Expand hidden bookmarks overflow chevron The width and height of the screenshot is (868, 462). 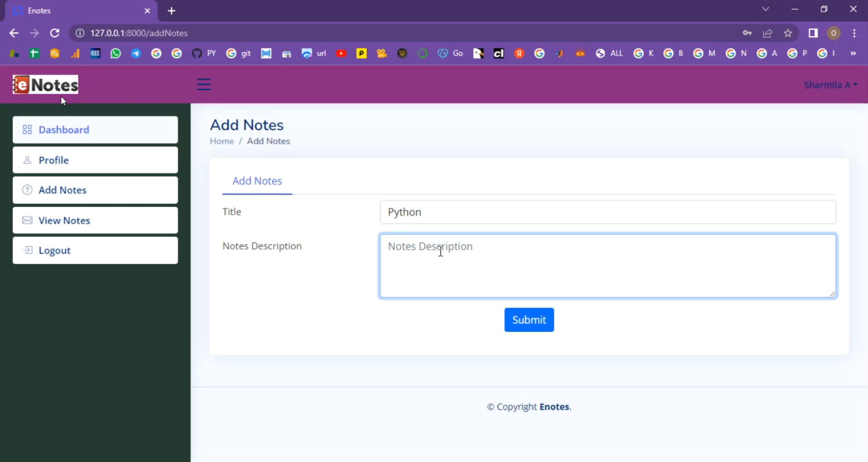(852, 53)
